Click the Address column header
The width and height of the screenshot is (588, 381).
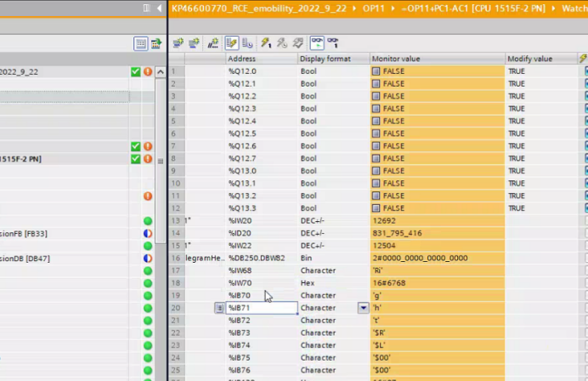(262, 59)
